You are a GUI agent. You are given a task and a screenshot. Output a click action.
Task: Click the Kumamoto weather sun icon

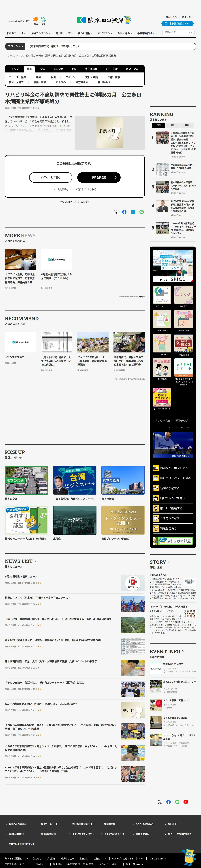point(36,19)
